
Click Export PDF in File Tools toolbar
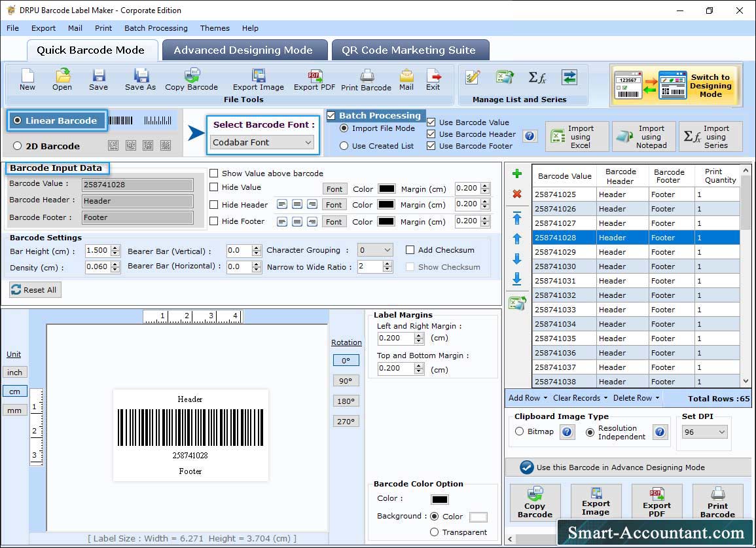point(314,80)
